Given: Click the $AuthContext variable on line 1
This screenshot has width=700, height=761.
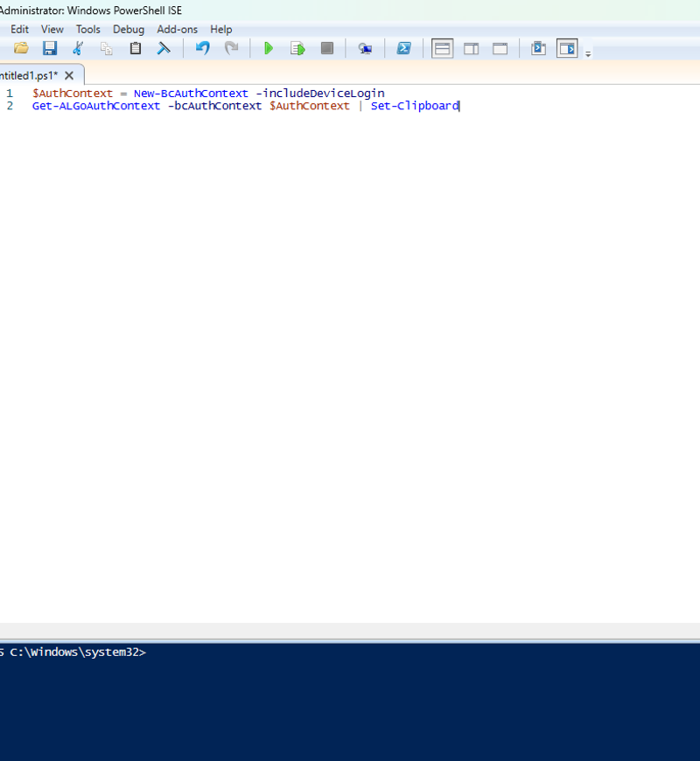Looking at the screenshot, I should pos(73,94).
